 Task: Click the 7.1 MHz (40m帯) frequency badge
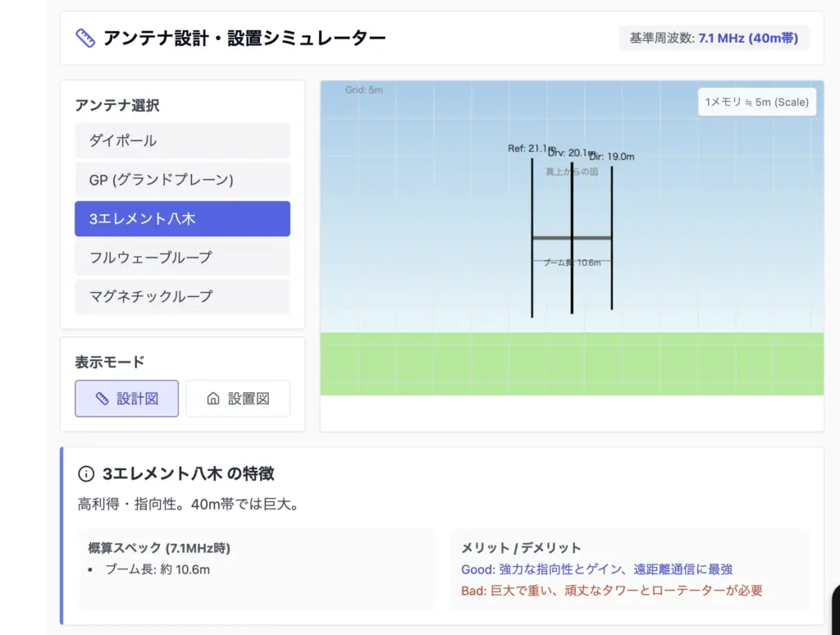(x=747, y=38)
